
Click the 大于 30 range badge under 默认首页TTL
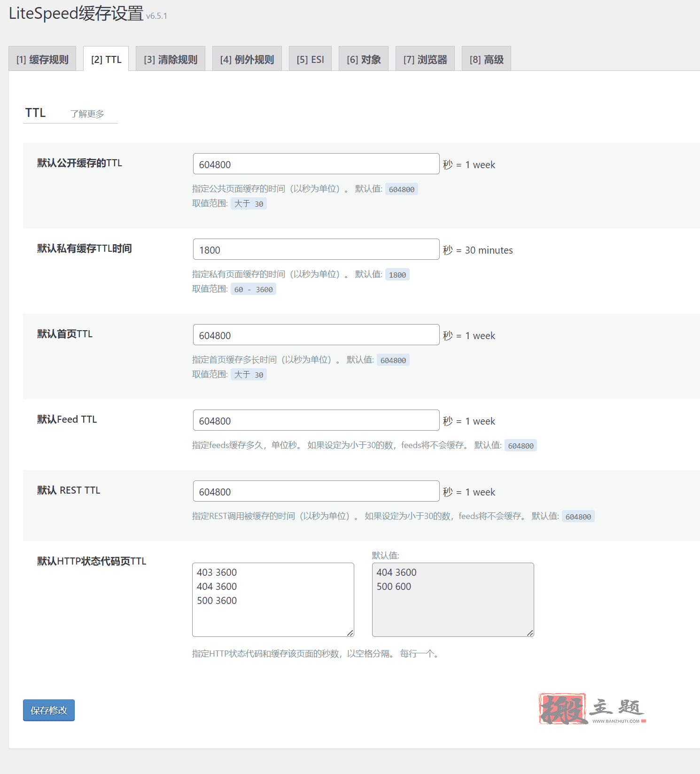coord(249,374)
